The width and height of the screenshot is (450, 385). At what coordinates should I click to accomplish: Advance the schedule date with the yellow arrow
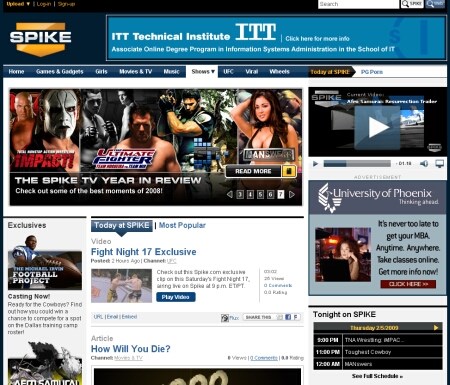point(436,328)
